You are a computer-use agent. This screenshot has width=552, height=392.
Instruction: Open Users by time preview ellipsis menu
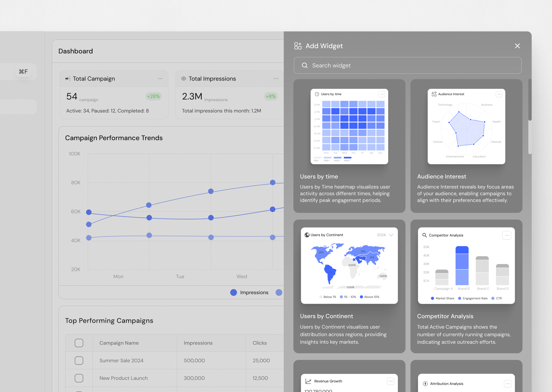coord(382,94)
